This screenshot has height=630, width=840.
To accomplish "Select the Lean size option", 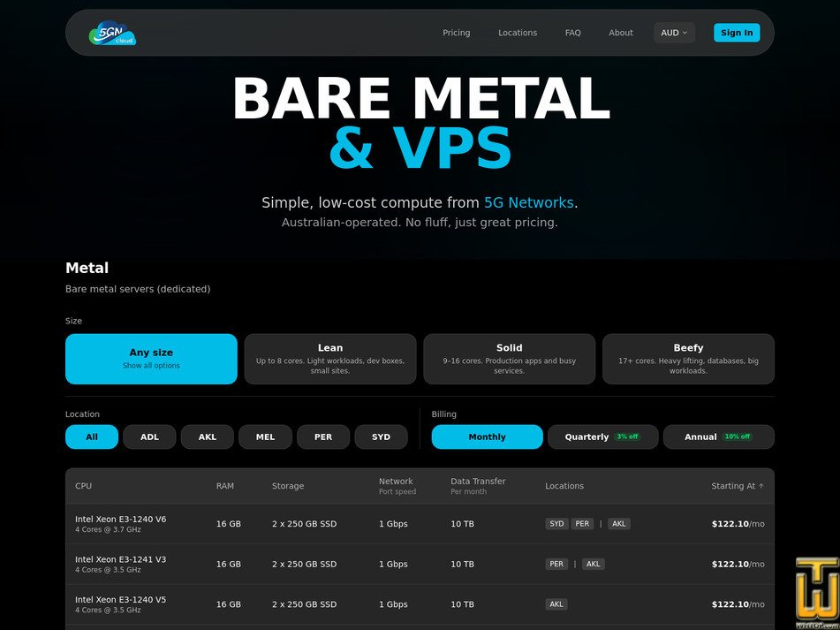I will click(x=330, y=359).
